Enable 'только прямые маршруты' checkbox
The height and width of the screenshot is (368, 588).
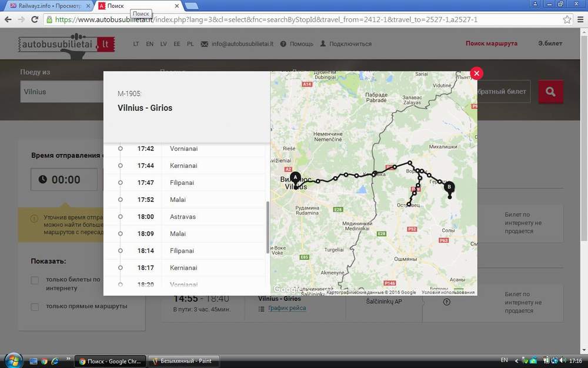pos(35,307)
